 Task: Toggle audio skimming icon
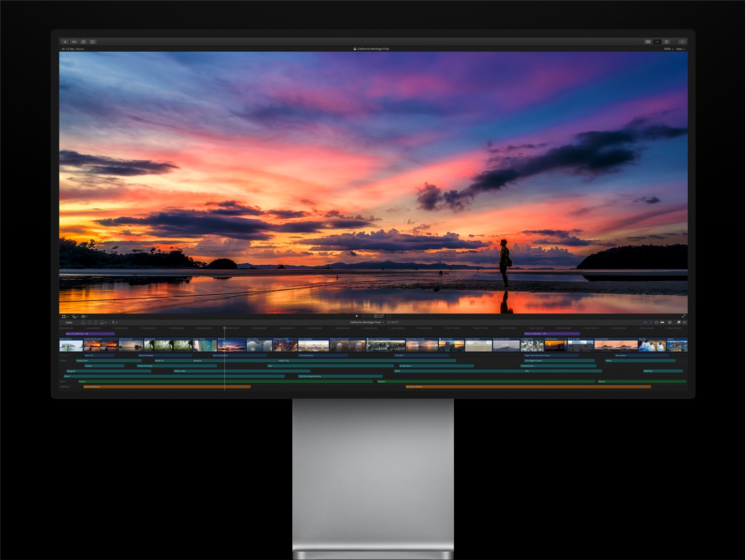coord(651,322)
